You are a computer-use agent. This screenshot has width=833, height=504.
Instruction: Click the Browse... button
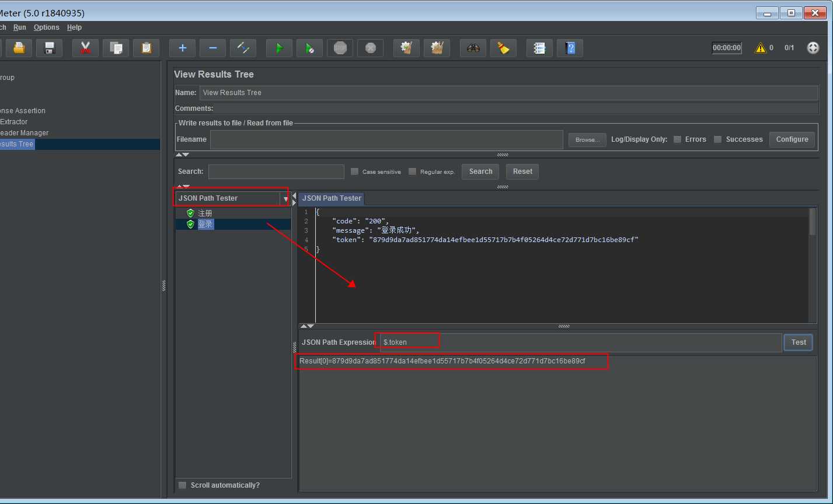pyautogui.click(x=587, y=139)
